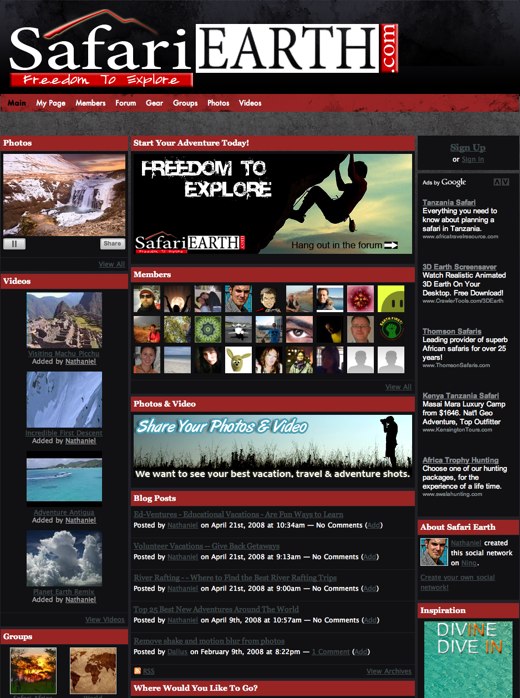Open the Safari Africa group sunset thumbnail
Image resolution: width=520 pixels, height=698 pixels.
click(33, 671)
